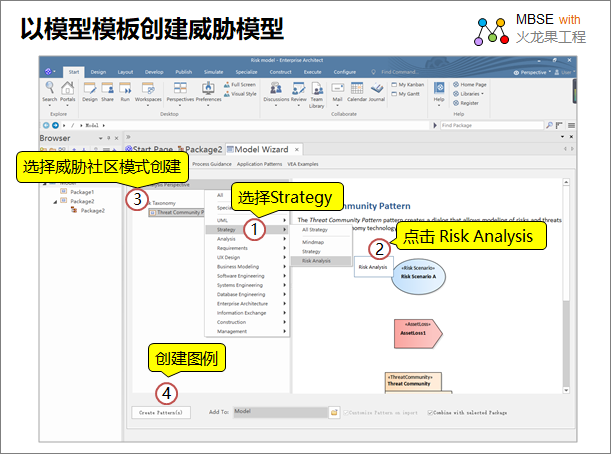The height and width of the screenshot is (455, 612).
Task: Click the Add To Model field
Action: (x=281, y=412)
